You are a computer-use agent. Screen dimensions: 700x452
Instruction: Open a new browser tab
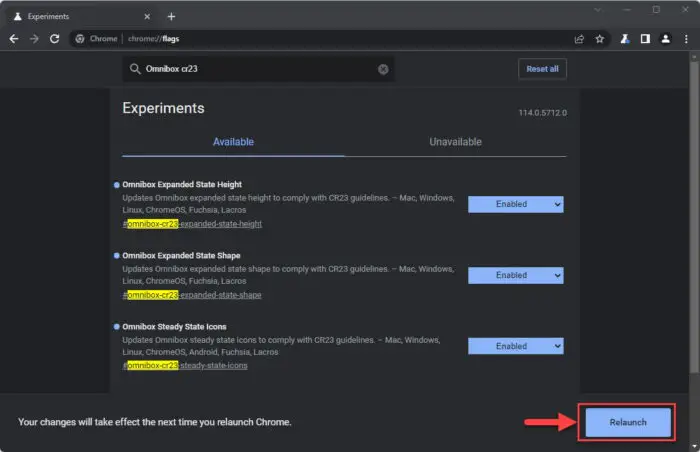[171, 16]
